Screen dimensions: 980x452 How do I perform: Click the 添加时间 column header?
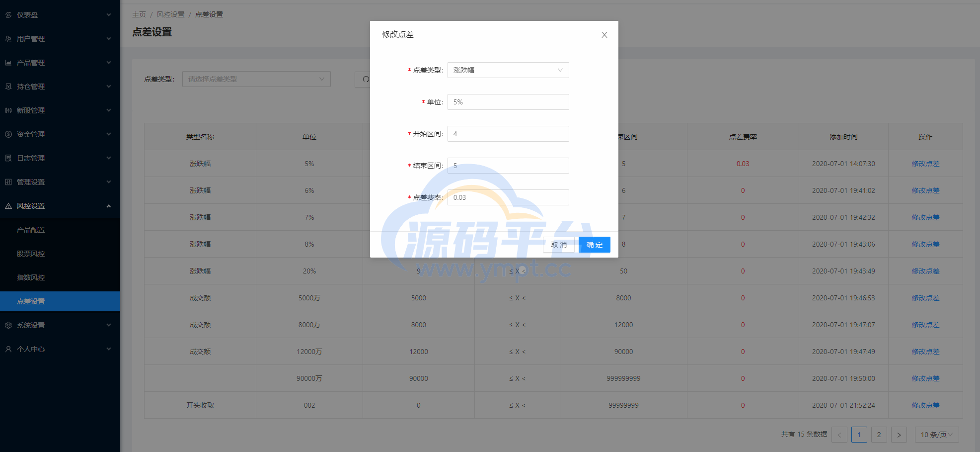click(x=843, y=137)
